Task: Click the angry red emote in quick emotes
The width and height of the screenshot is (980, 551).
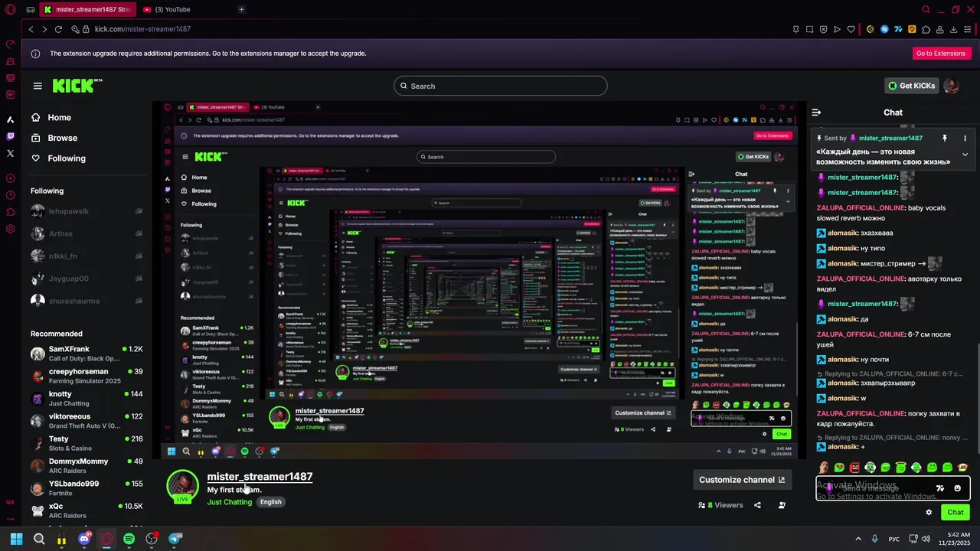Action: 854,468
